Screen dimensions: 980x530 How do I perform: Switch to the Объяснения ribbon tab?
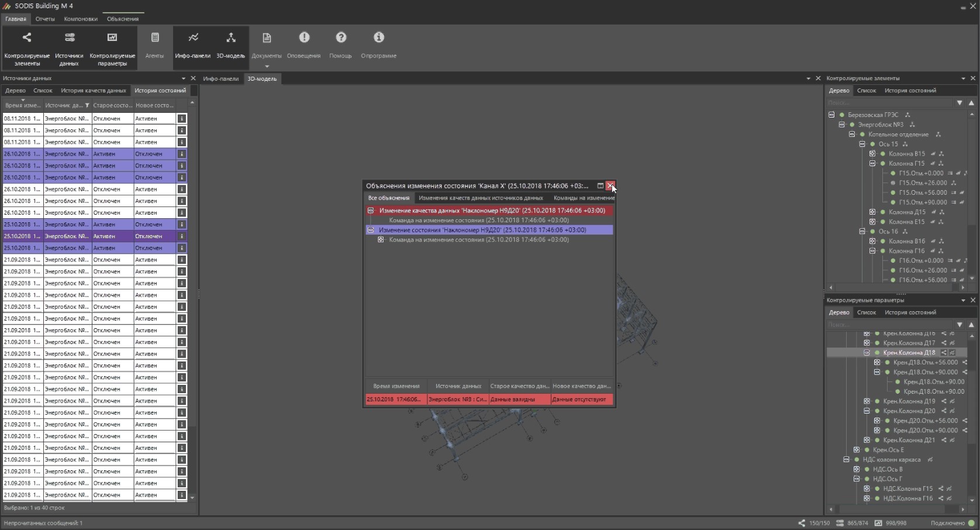click(x=123, y=19)
